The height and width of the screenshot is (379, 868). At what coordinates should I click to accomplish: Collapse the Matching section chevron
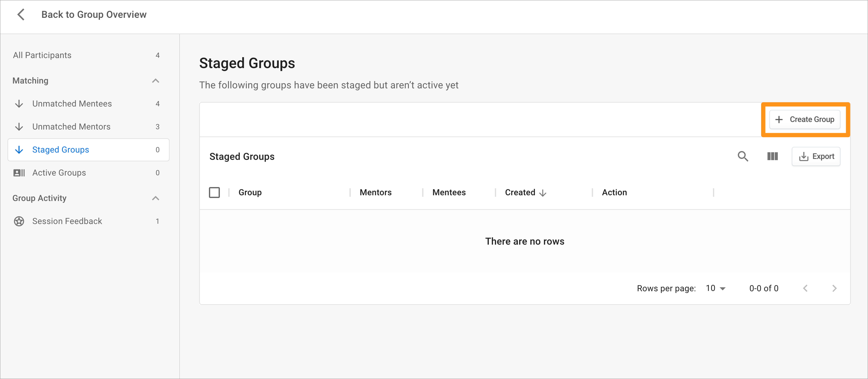coord(155,81)
